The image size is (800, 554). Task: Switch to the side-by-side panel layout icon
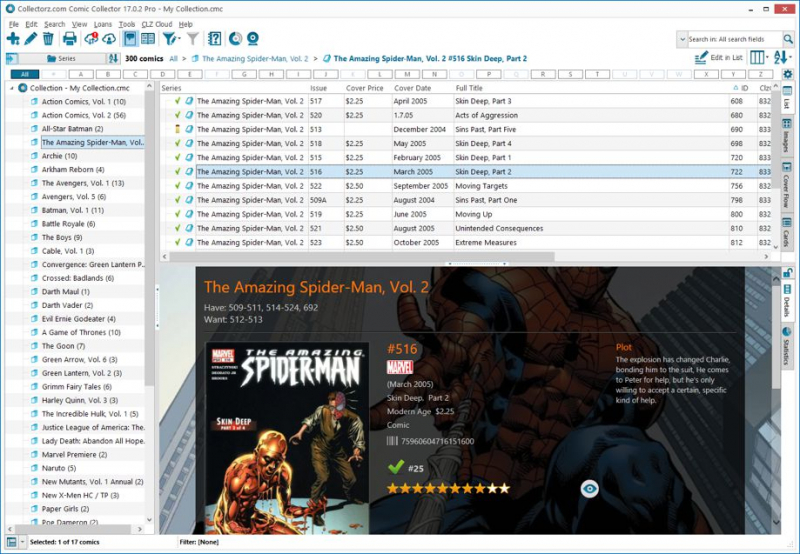click(x=148, y=39)
